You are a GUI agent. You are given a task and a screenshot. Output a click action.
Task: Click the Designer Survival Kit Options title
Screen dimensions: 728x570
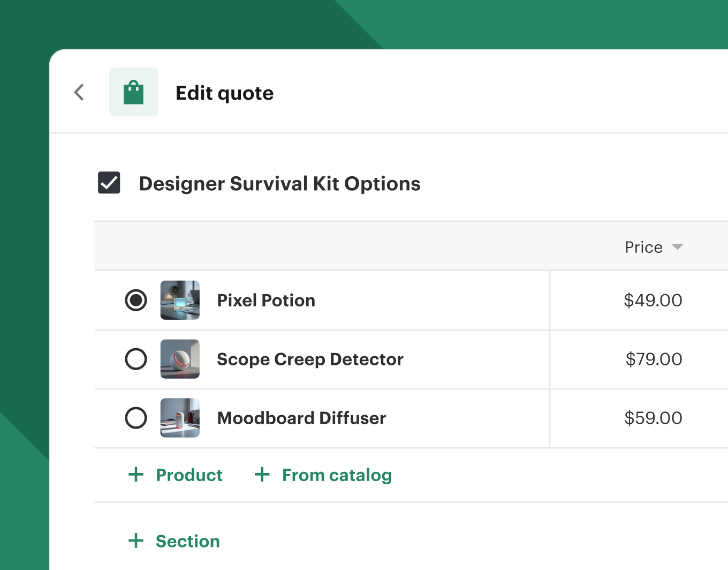point(279,184)
